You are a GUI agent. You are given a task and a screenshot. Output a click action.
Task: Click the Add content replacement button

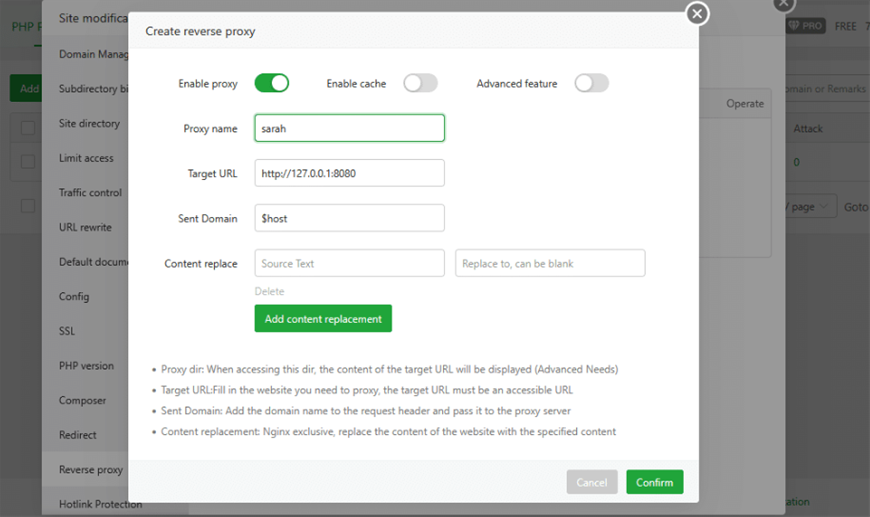coord(323,318)
